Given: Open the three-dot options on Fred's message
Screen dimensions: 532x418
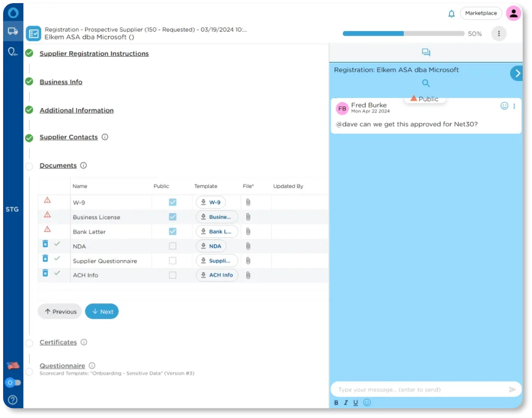Looking at the screenshot, I should (514, 106).
